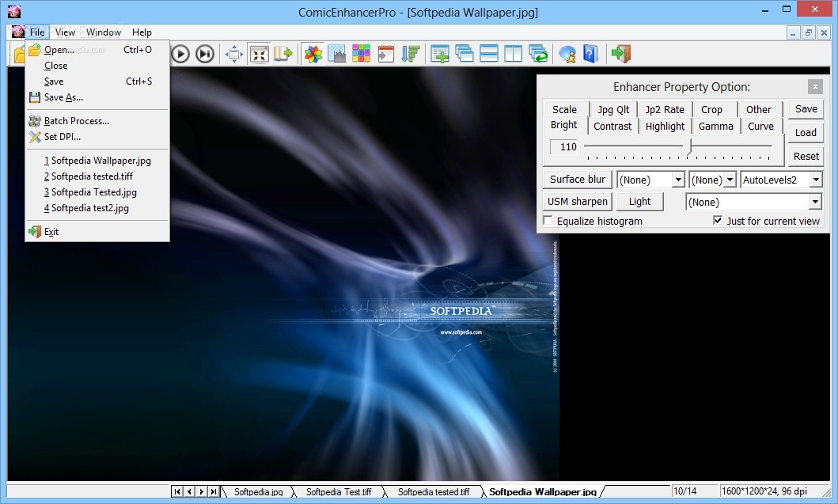Open recent file 2 Softpedia tested.tiff
The width and height of the screenshot is (838, 504).
pos(97,176)
